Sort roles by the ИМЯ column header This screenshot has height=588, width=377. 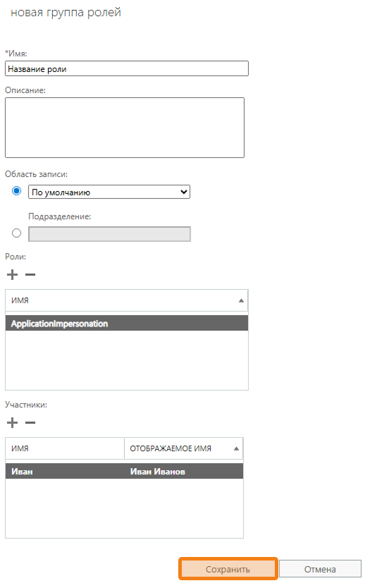click(127, 300)
